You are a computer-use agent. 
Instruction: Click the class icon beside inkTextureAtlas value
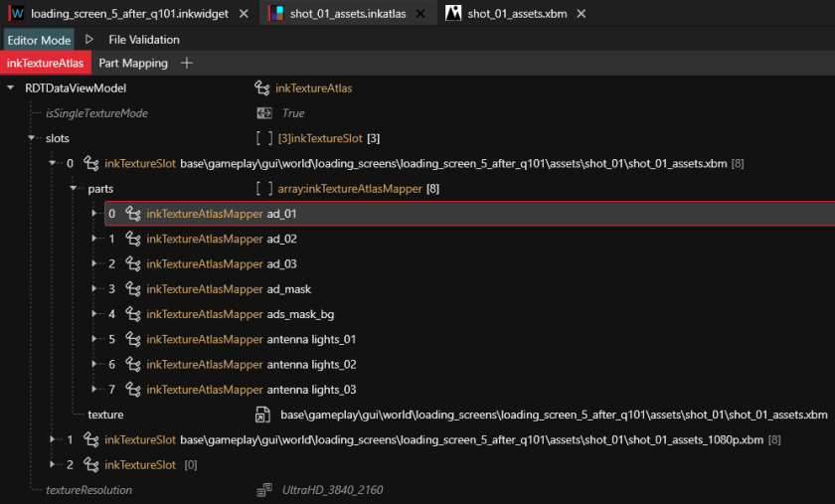(262, 87)
